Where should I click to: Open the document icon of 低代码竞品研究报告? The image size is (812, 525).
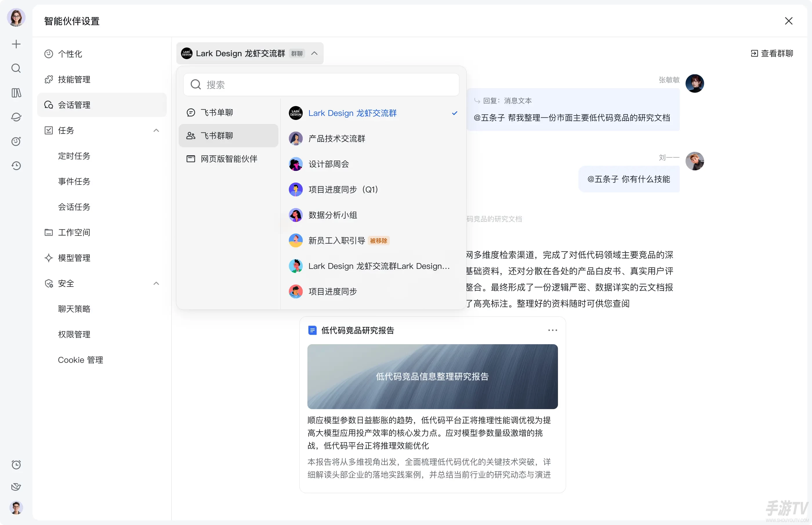312,330
